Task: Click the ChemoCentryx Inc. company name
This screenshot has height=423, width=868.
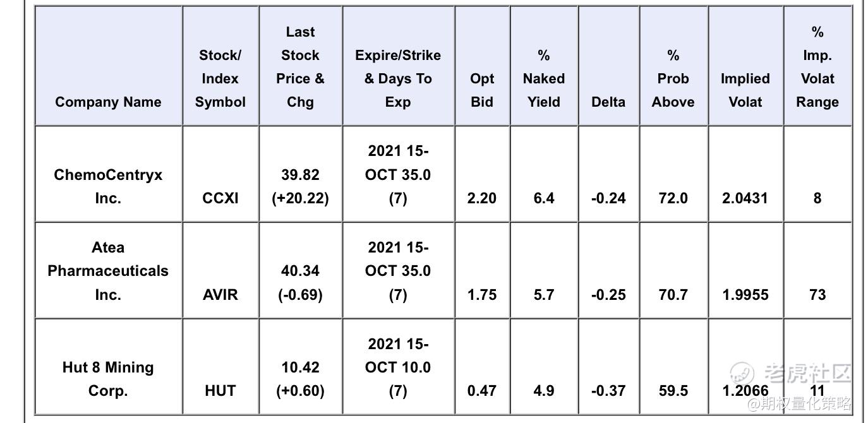Action: 108,186
